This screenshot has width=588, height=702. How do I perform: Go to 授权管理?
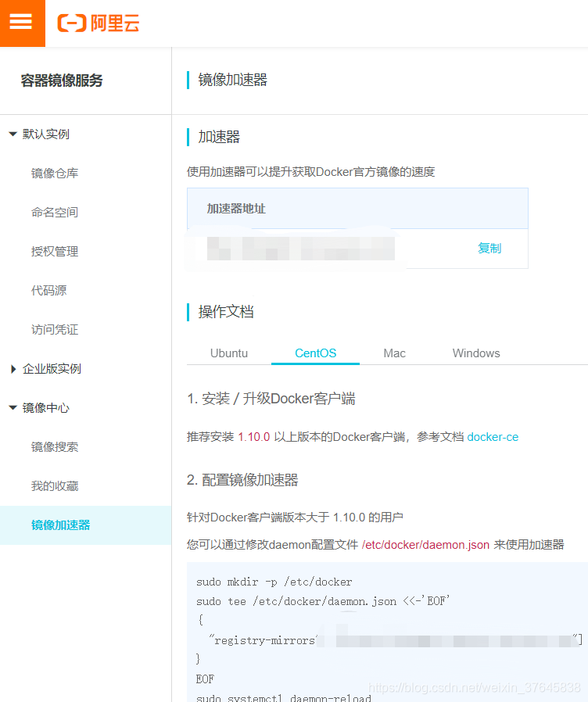point(55,252)
